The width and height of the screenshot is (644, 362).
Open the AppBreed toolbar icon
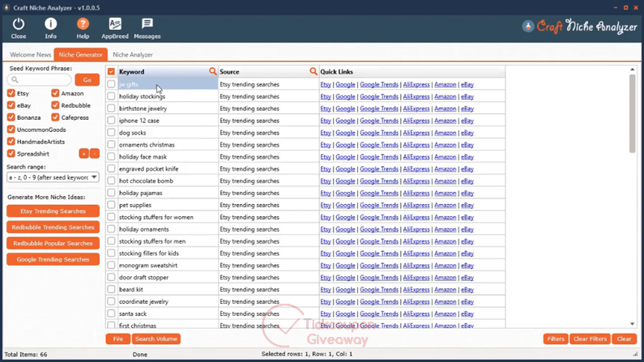click(x=115, y=24)
